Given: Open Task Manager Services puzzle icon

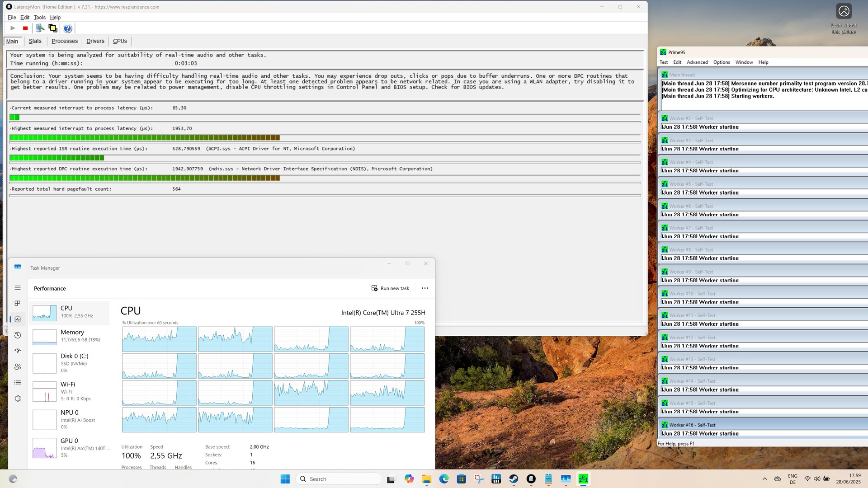Looking at the screenshot, I should tap(18, 399).
